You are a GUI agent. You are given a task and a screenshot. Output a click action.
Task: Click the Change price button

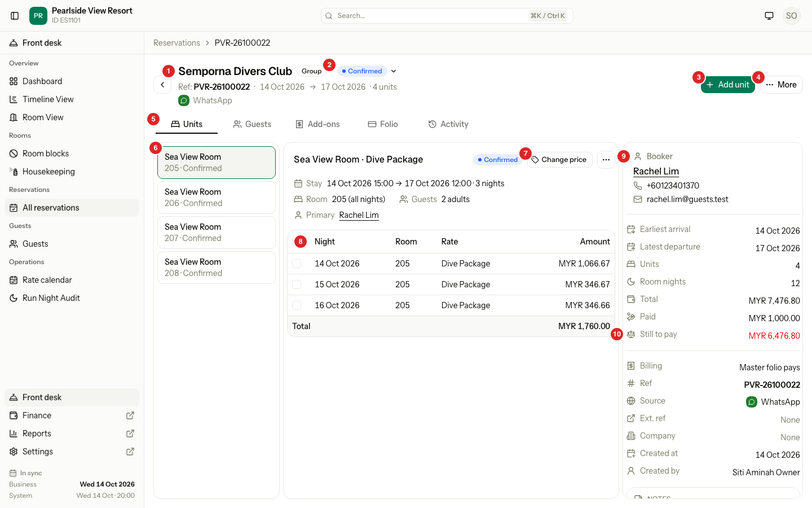pyautogui.click(x=559, y=160)
